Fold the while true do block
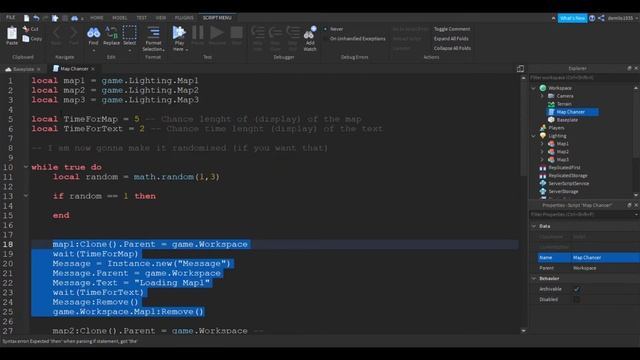The width and height of the screenshot is (640, 360). pyautogui.click(x=26, y=167)
